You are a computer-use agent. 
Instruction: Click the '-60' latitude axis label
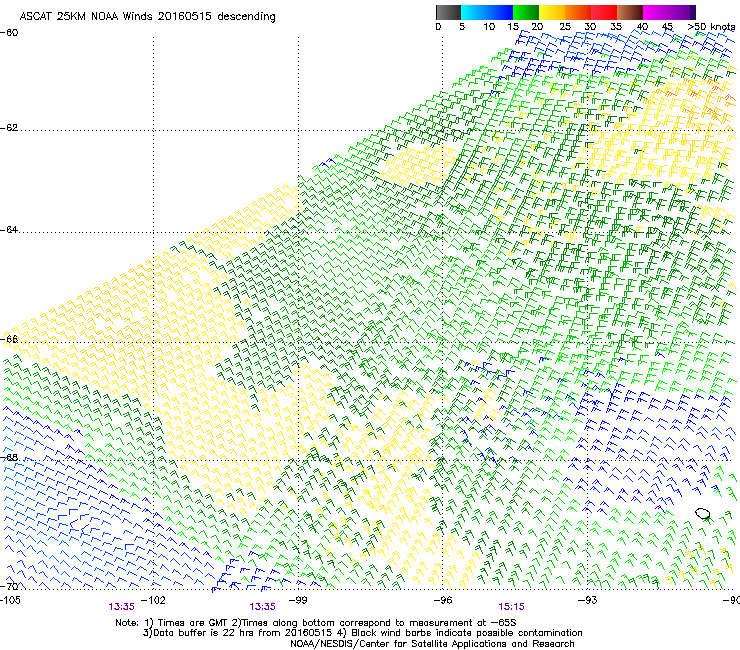9,33
